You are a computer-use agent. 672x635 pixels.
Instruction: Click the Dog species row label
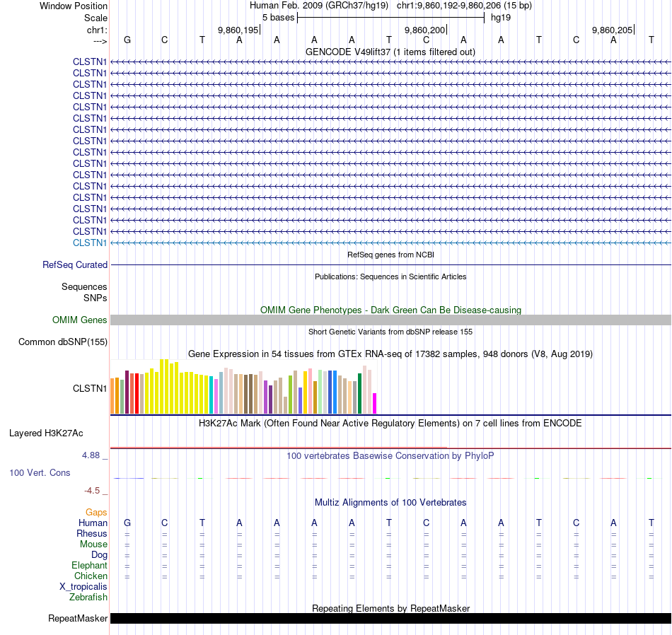tap(99, 555)
